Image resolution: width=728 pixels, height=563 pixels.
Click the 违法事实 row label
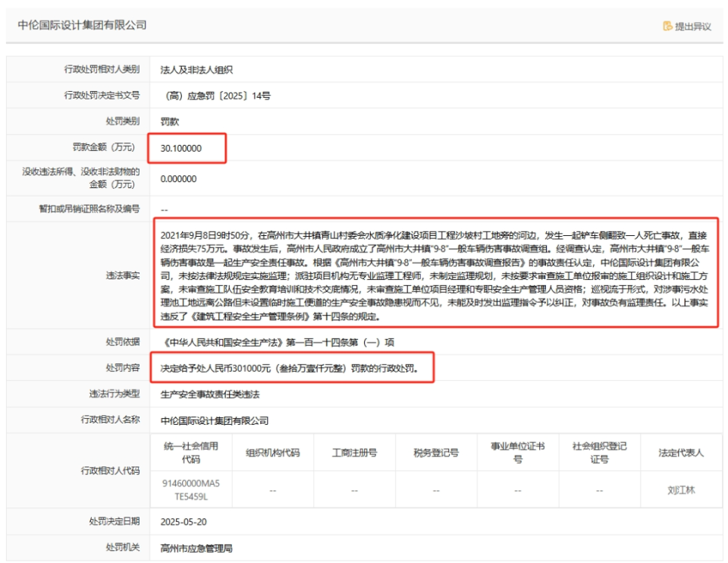click(123, 275)
